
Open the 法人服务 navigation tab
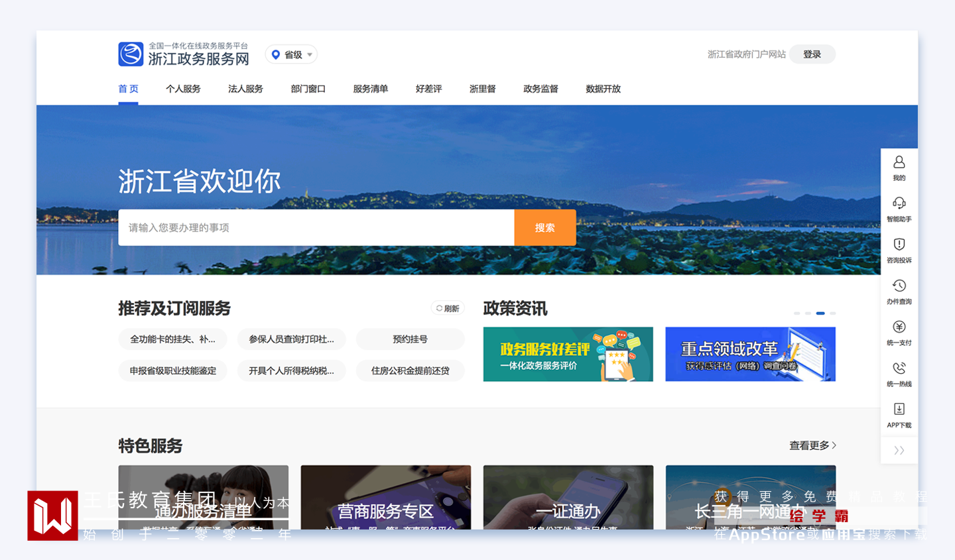(x=245, y=89)
